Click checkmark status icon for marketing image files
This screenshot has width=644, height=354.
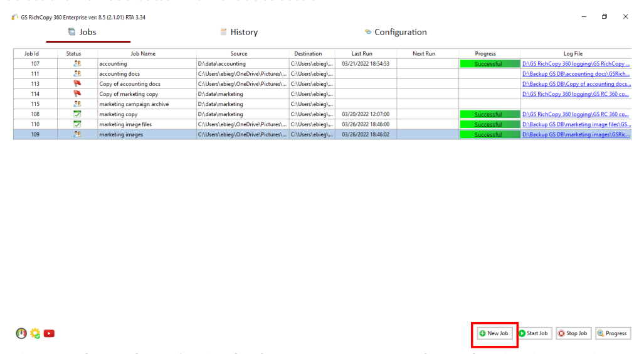tap(77, 124)
